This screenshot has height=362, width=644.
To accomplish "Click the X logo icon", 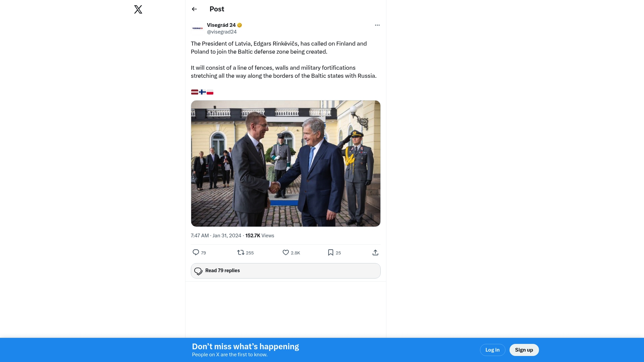I will 138,9.
